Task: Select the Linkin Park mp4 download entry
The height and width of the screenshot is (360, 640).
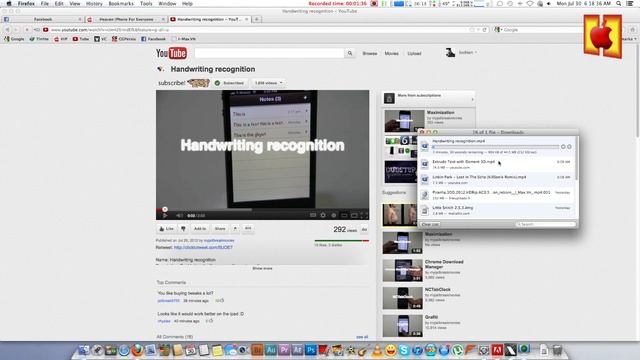Action: (497, 180)
